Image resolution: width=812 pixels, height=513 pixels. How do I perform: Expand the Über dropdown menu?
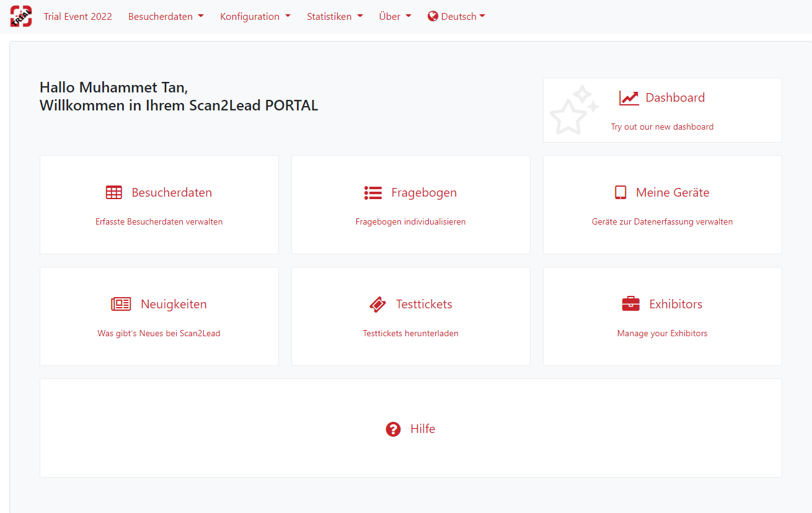[395, 17]
